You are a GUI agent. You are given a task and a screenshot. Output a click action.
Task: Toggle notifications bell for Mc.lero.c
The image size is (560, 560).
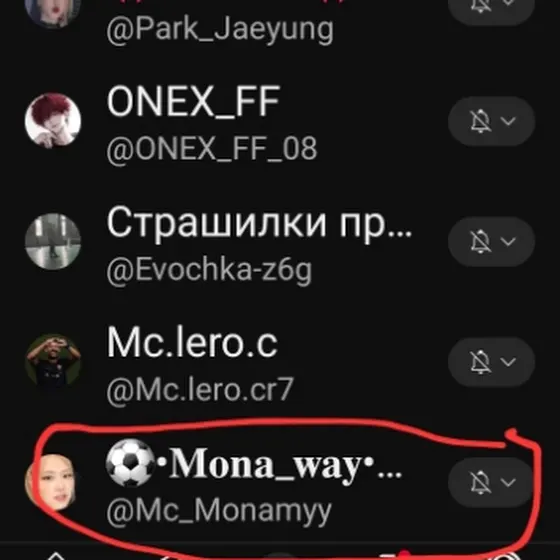pos(480,362)
